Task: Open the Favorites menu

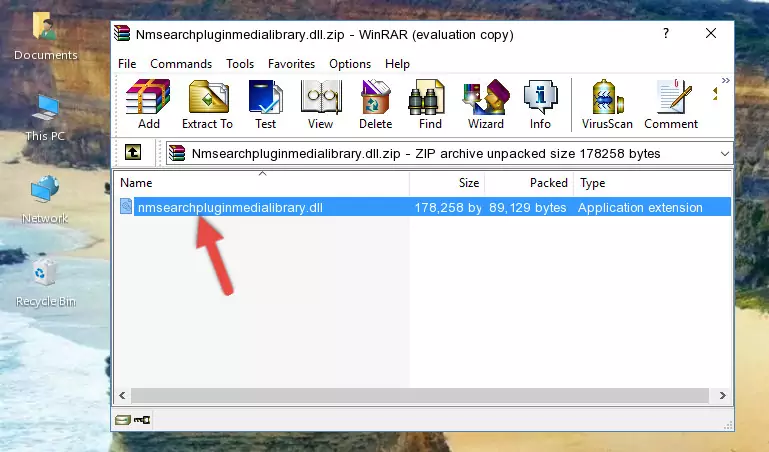Action: click(291, 64)
